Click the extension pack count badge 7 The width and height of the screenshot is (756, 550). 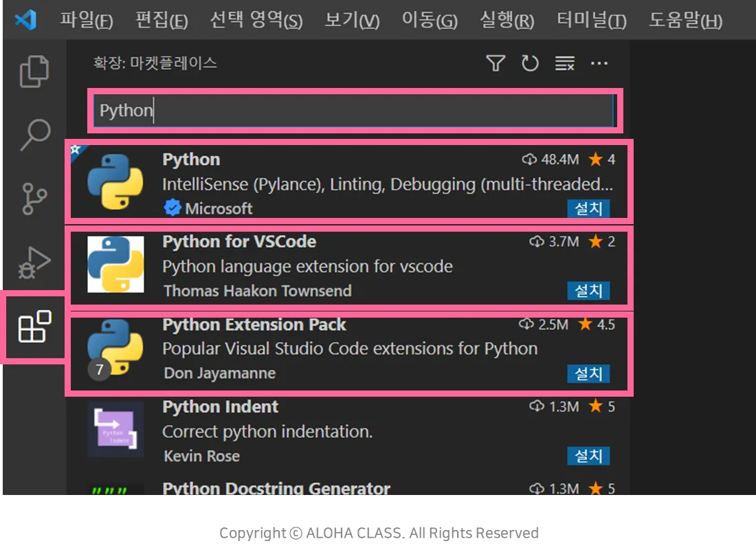point(100,370)
